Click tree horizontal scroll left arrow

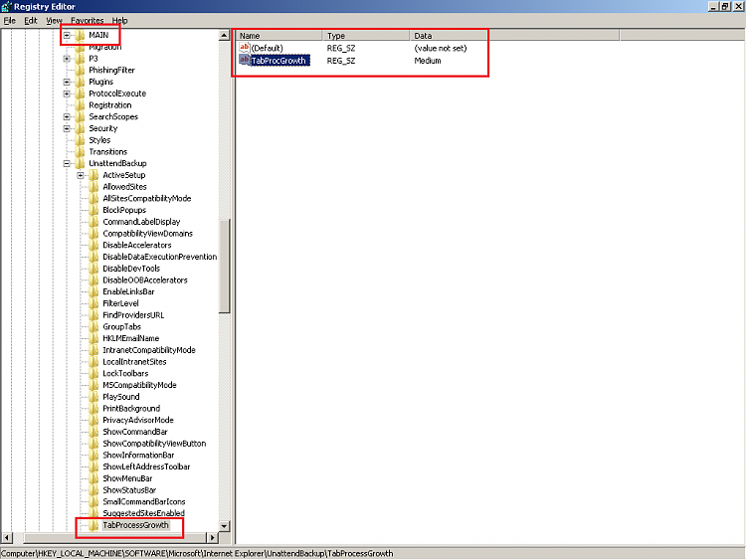7,538
